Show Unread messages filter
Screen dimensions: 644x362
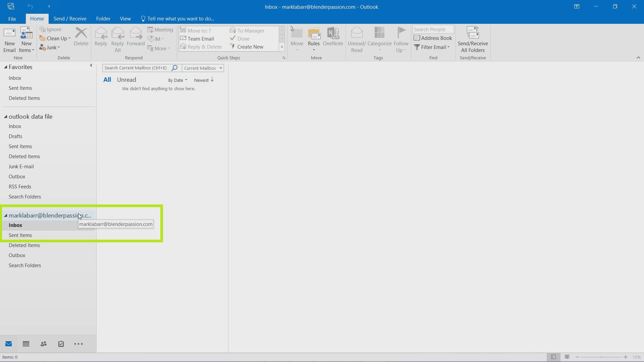[126, 80]
